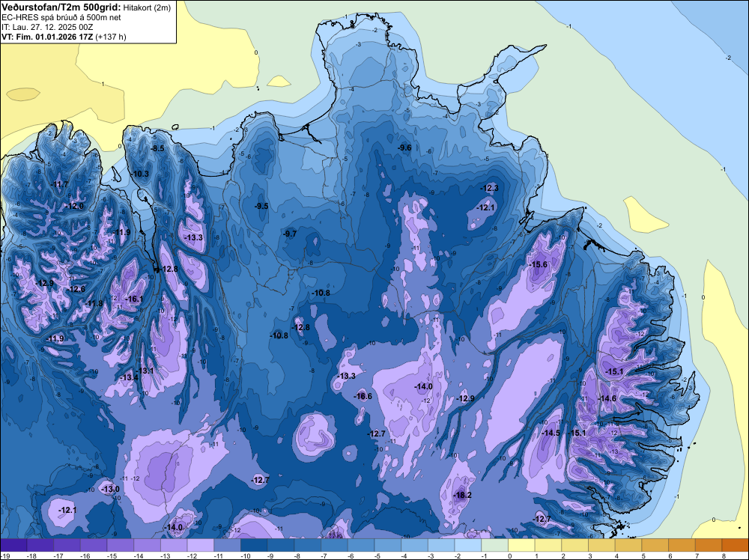This screenshot has height=560, width=749.
Task: Select the -16.6 temperature reading
Action: tap(363, 396)
